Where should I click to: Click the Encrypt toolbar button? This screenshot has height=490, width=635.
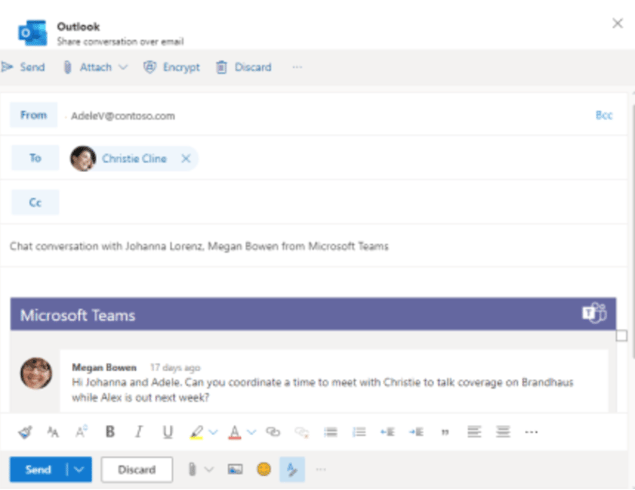coord(172,67)
